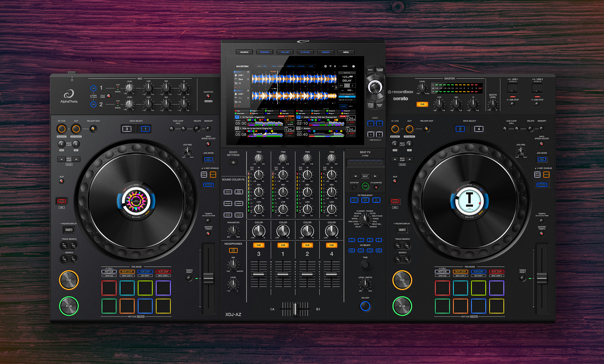604x364 pixels.
Task: Click the Bluetooth status icon on the touchscreen
Action: point(335,66)
